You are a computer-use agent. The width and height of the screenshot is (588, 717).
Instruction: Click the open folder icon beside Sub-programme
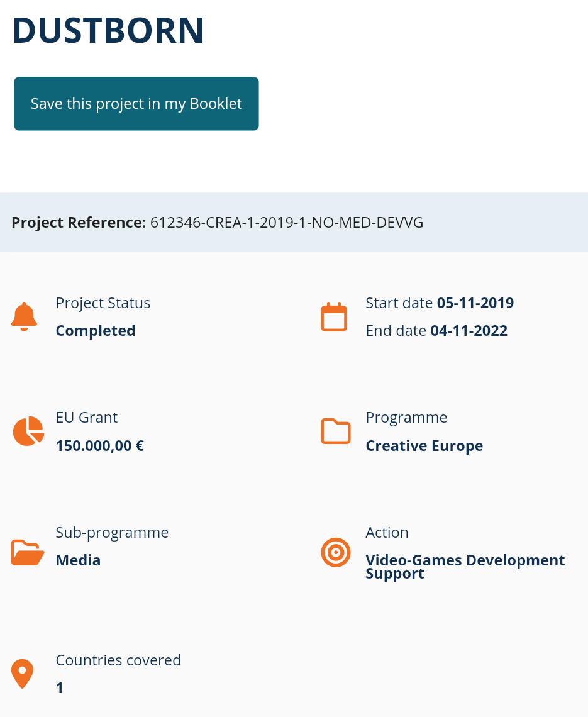pos(28,553)
